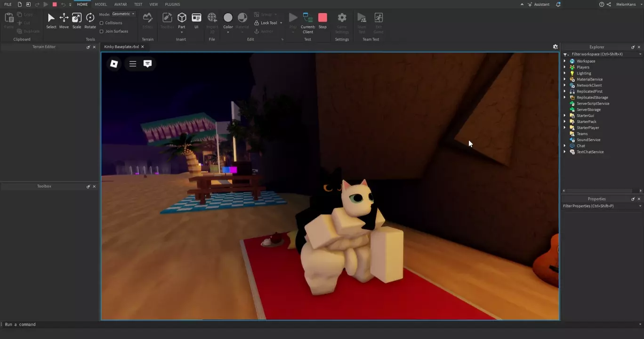This screenshot has height=339, width=644.
Task: Open the UI insert tool
Action: tap(196, 20)
